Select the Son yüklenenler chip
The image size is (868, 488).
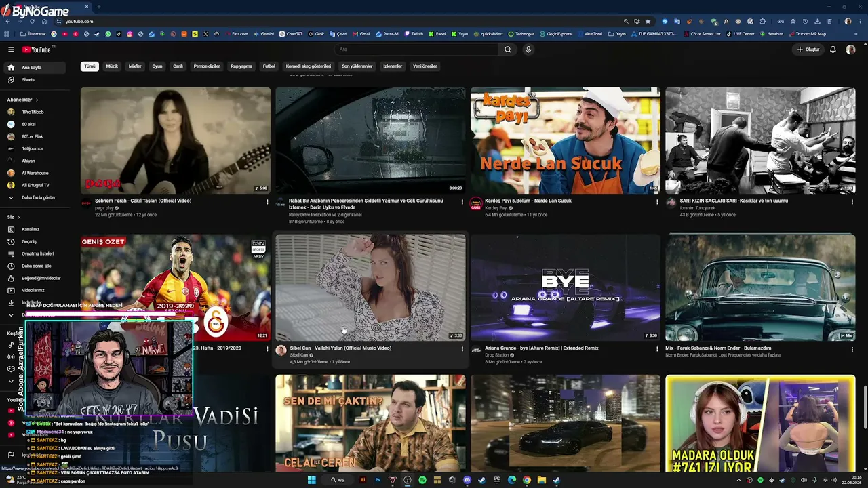click(357, 66)
